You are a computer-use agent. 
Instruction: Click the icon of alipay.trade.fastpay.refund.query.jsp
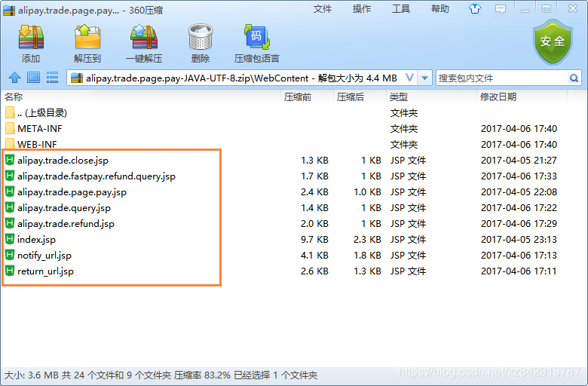(10, 176)
